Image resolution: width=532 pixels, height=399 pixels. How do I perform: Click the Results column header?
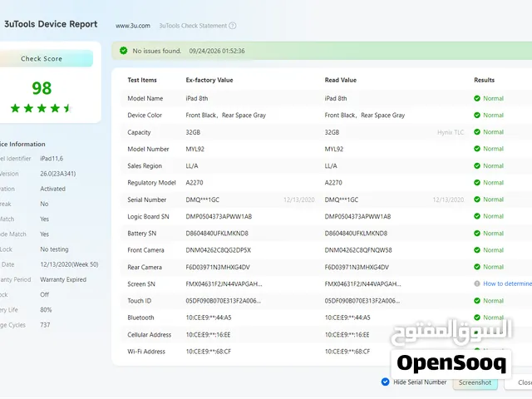484,80
